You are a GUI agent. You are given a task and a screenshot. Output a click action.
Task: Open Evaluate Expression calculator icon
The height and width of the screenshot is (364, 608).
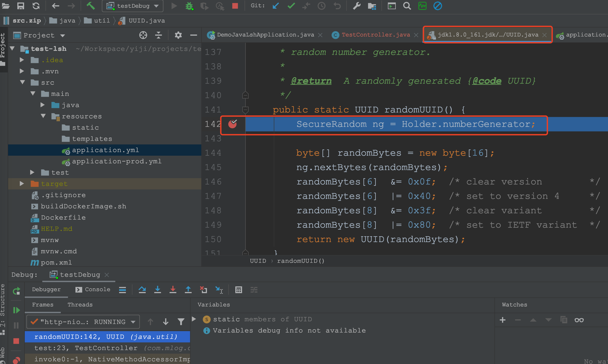pos(239,290)
